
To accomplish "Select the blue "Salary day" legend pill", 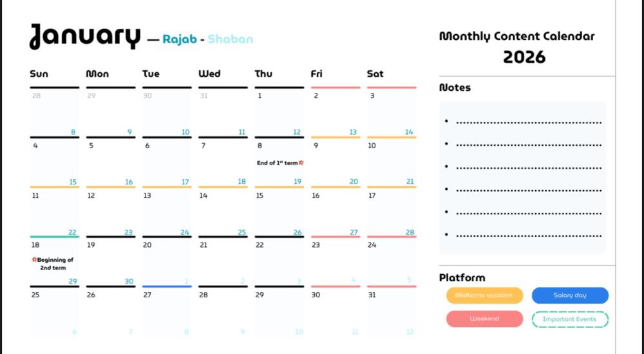I will [x=570, y=295].
